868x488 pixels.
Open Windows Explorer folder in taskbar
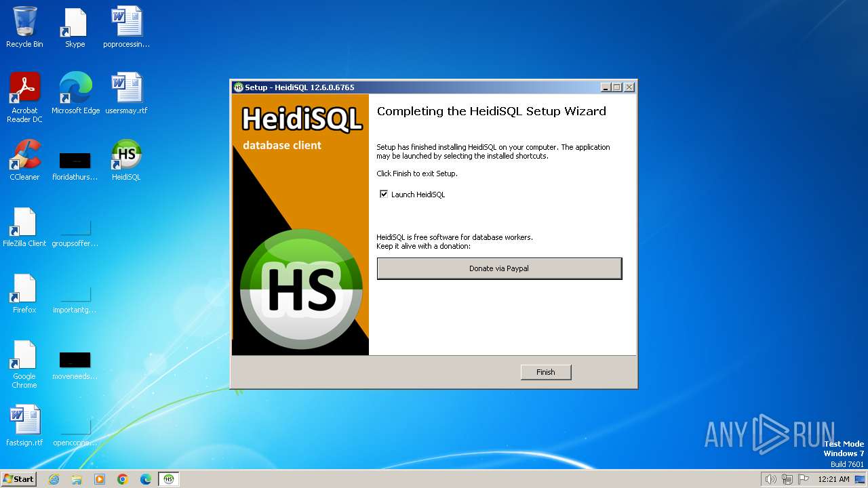(77, 479)
